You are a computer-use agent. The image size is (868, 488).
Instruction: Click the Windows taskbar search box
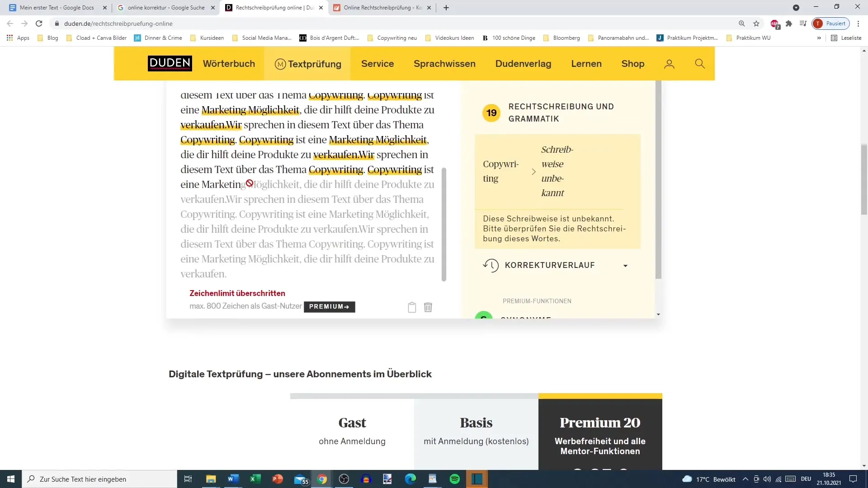pyautogui.click(x=99, y=479)
